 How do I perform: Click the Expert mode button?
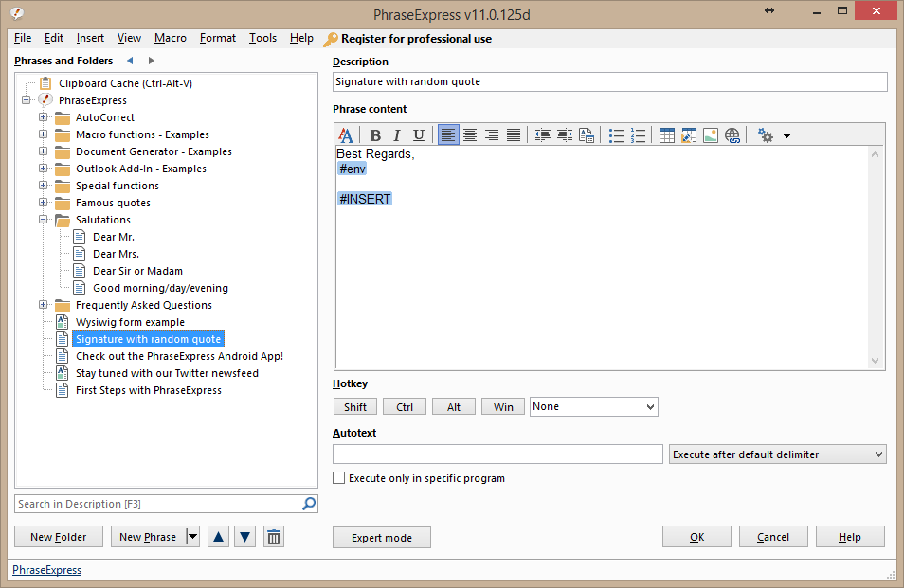tap(382, 538)
